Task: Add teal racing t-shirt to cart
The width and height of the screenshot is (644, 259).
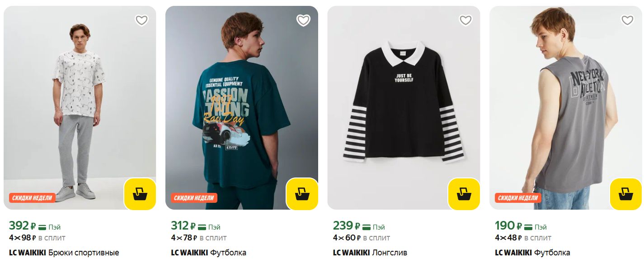Action: click(302, 194)
